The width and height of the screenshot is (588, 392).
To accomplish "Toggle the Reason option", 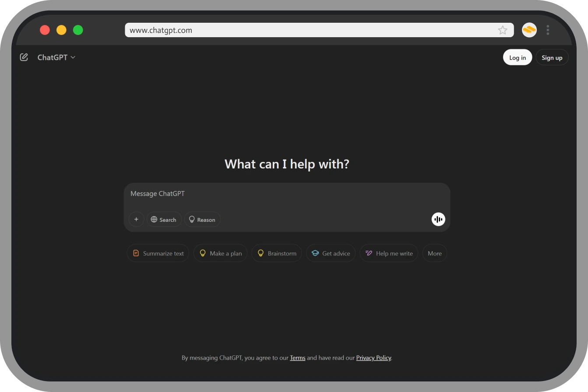I will tap(202, 219).
